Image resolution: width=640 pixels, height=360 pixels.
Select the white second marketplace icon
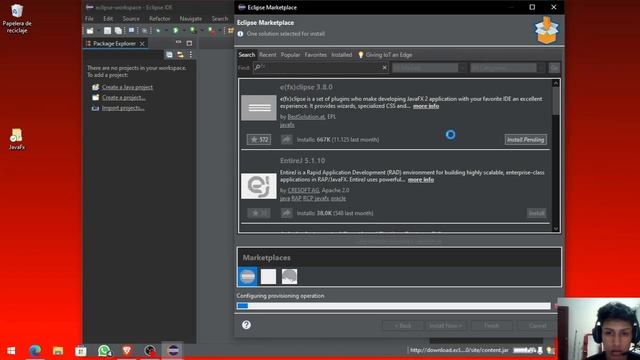coord(268,276)
